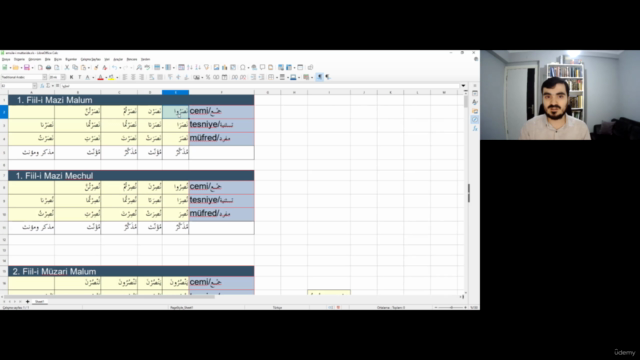
Task: Expand the formula bar arrow
Action: click(463, 86)
